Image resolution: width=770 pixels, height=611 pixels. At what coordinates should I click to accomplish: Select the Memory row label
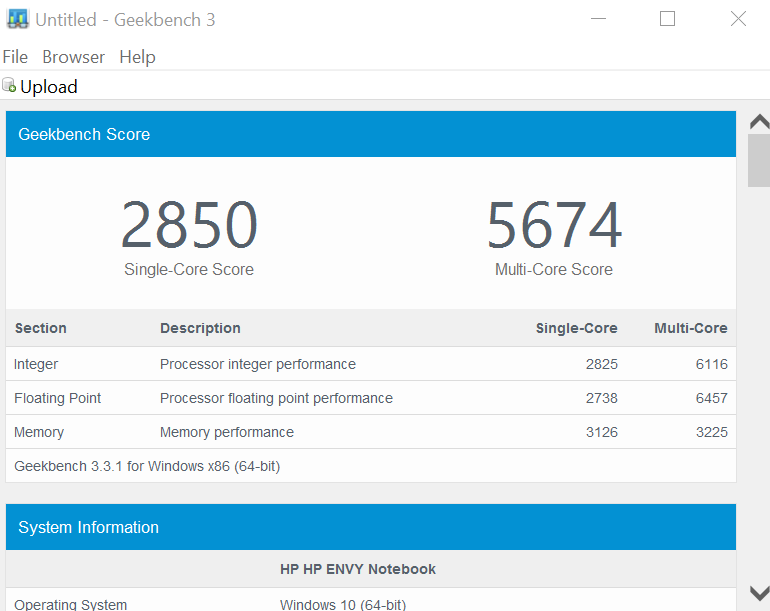(x=39, y=432)
